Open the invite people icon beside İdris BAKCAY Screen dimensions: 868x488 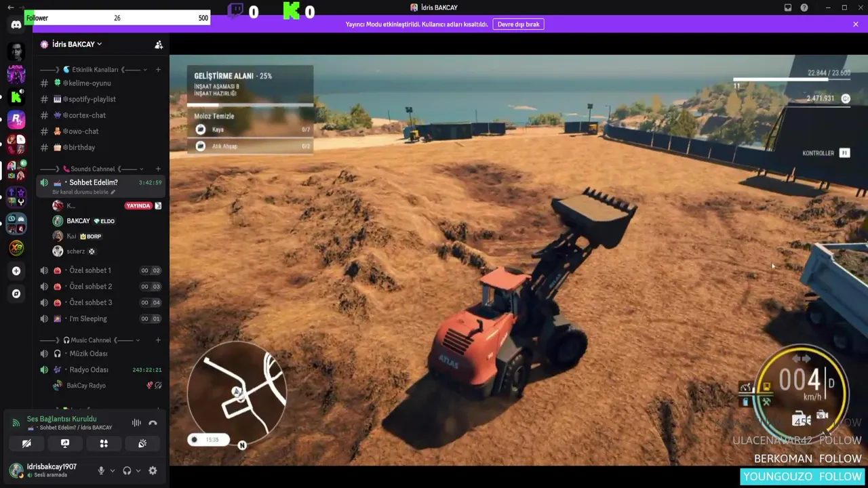(x=159, y=45)
